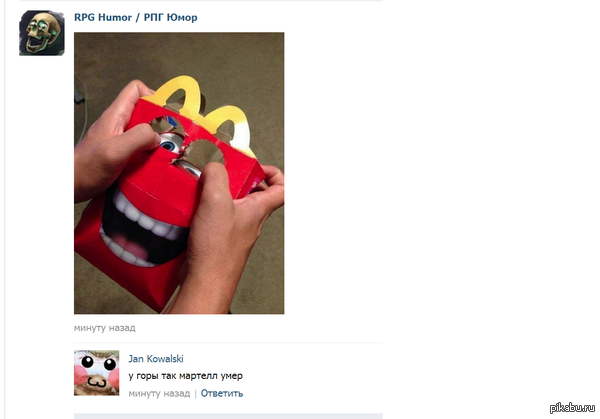The height and width of the screenshot is (419, 600).
Task: Open the skull avatar of RPG Humor group
Action: [x=42, y=33]
